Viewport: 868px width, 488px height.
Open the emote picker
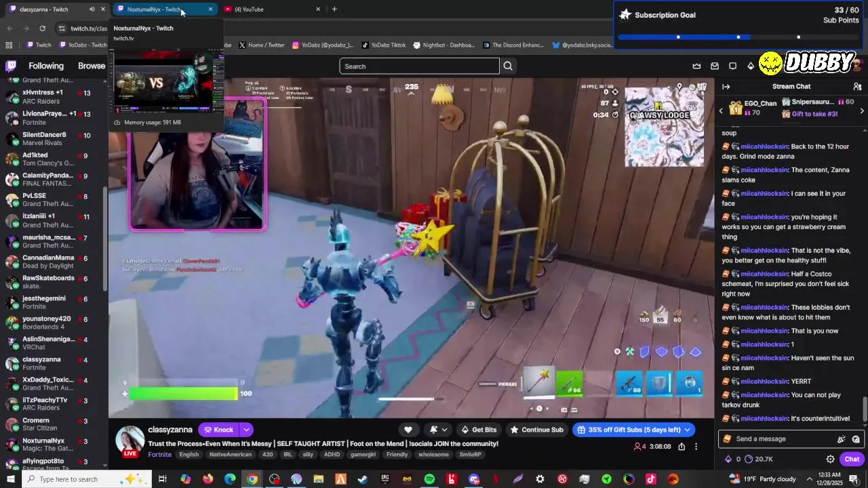pos(856,439)
